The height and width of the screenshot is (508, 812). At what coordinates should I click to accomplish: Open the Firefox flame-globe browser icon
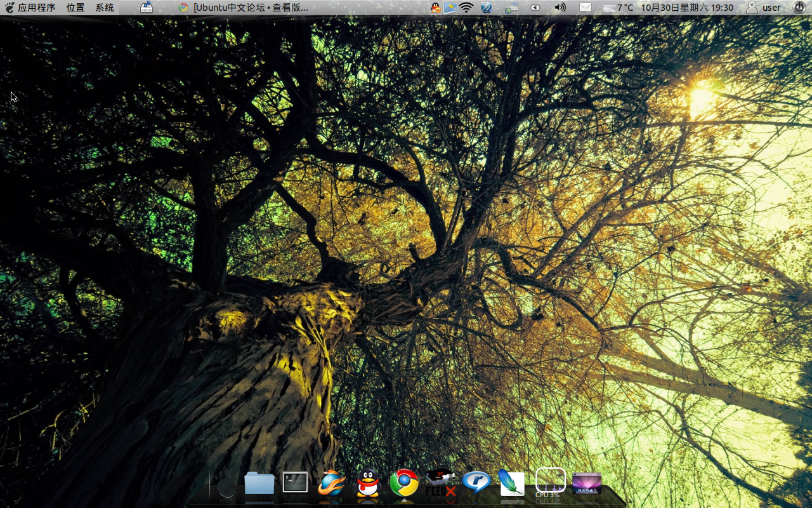pyautogui.click(x=332, y=483)
